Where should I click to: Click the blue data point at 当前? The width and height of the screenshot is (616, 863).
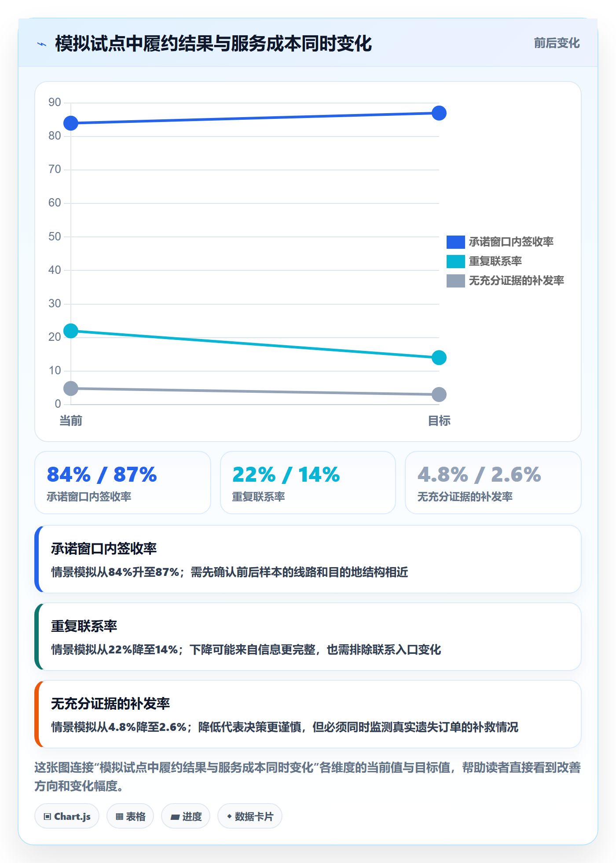click(x=71, y=123)
